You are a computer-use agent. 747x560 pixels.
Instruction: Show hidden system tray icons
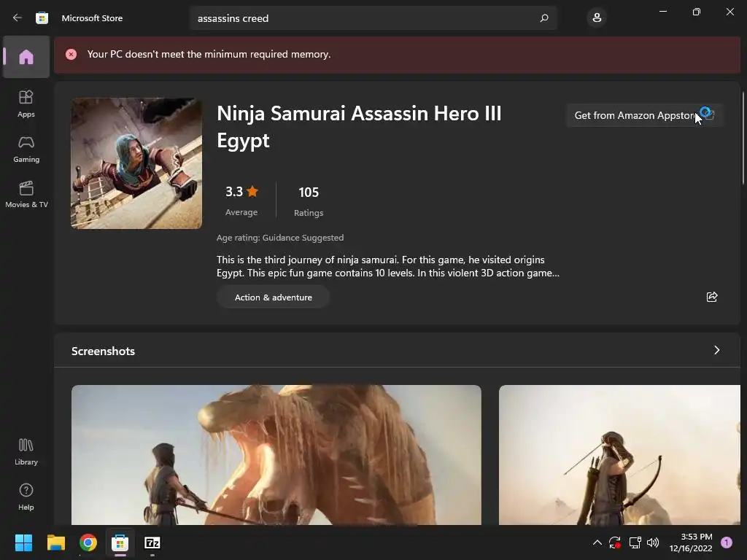[x=597, y=542]
